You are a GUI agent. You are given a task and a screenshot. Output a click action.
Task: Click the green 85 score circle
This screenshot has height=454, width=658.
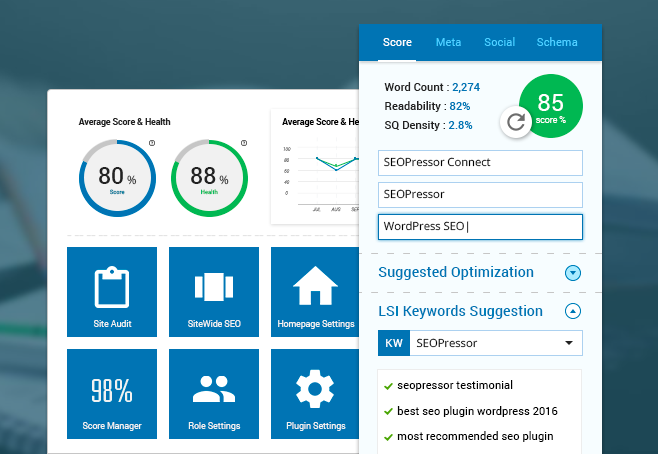point(551,106)
